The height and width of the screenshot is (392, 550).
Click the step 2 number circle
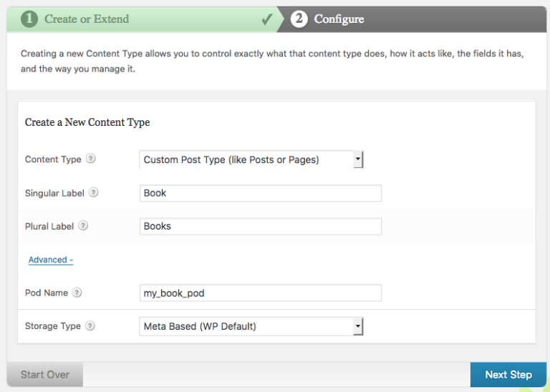(299, 19)
